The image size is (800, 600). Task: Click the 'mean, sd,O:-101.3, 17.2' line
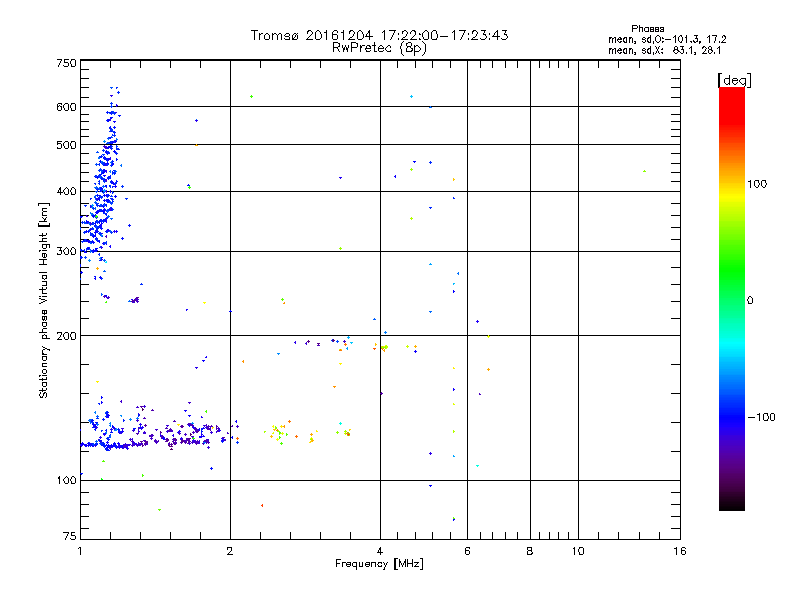pyautogui.click(x=667, y=39)
